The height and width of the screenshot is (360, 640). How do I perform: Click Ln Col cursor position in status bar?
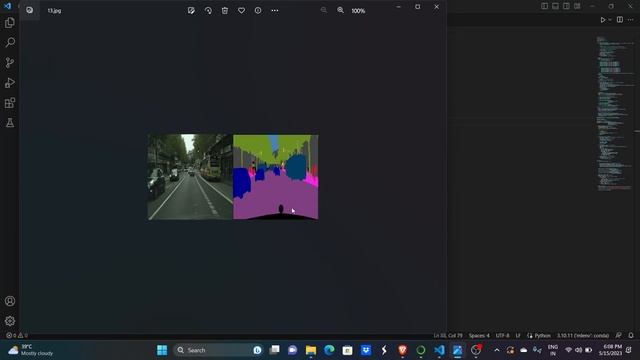[x=448, y=336]
